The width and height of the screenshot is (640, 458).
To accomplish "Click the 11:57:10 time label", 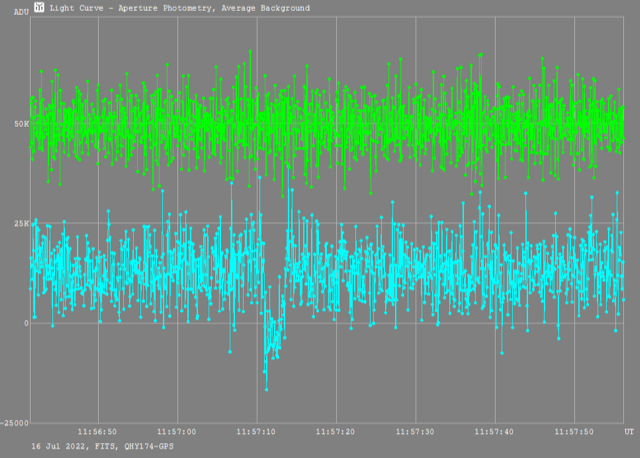I will (x=256, y=432).
